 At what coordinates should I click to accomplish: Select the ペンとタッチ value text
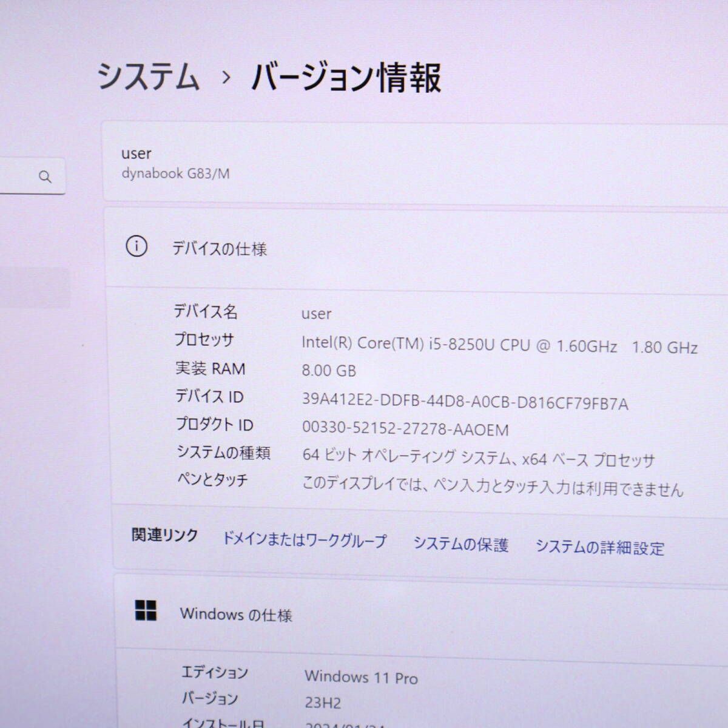(x=493, y=487)
